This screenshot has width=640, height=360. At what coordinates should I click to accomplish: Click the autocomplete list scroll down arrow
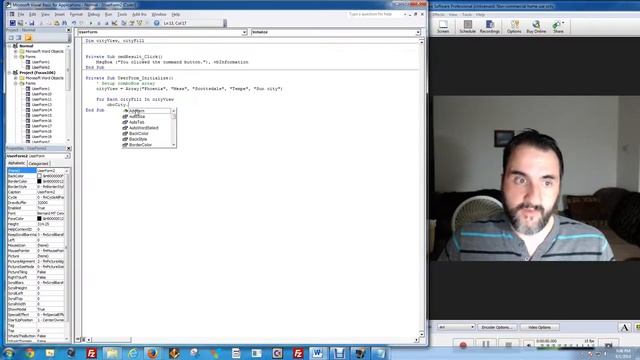click(174, 145)
